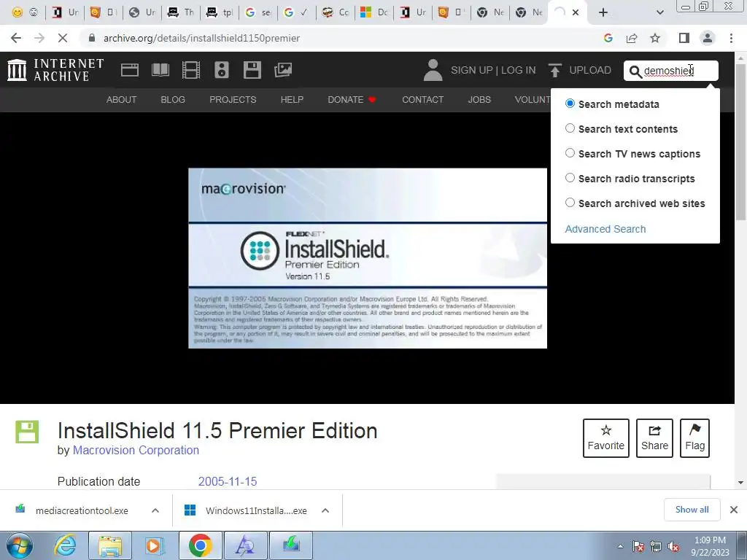The image size is (747, 560).
Task: Click the green software item type icon
Action: 27,432
